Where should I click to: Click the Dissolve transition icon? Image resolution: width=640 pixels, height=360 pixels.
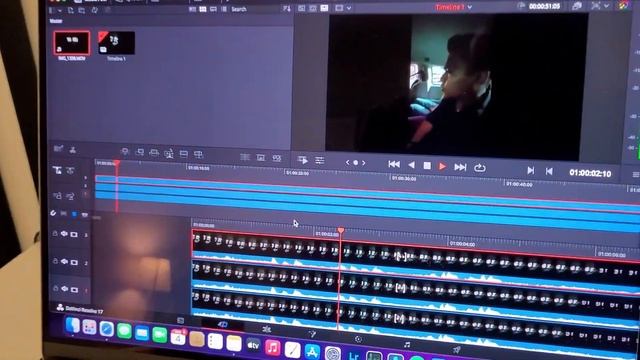[x=261, y=158]
